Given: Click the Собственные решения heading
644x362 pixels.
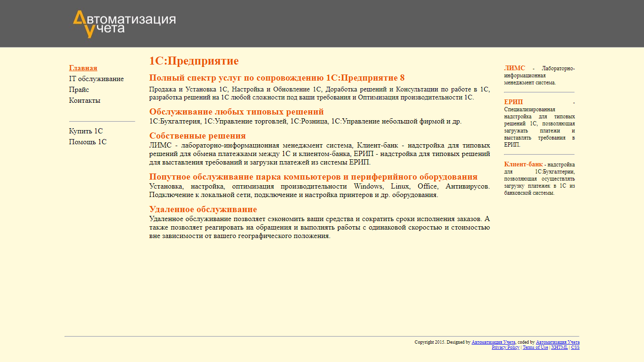Looking at the screenshot, I should coord(197,136).
